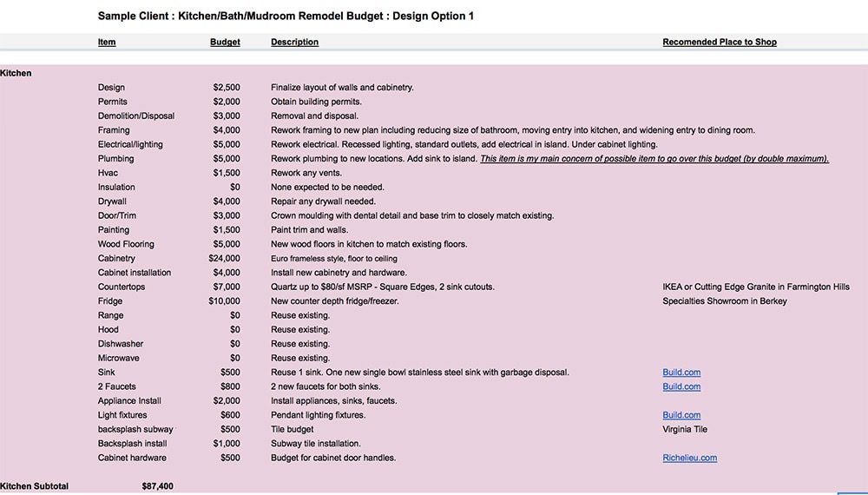This screenshot has width=868, height=495.
Task: Select the $10,000 Fridge budget cell
Action: 225,301
